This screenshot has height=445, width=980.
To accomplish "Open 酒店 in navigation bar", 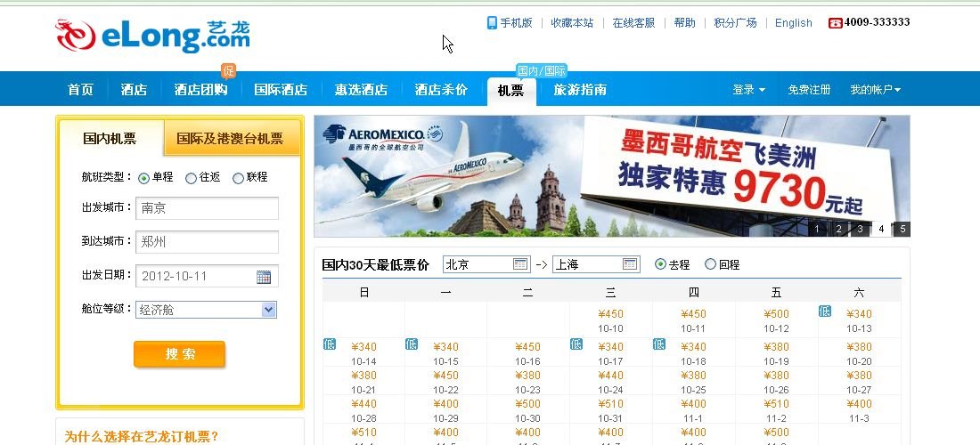I will point(134,90).
